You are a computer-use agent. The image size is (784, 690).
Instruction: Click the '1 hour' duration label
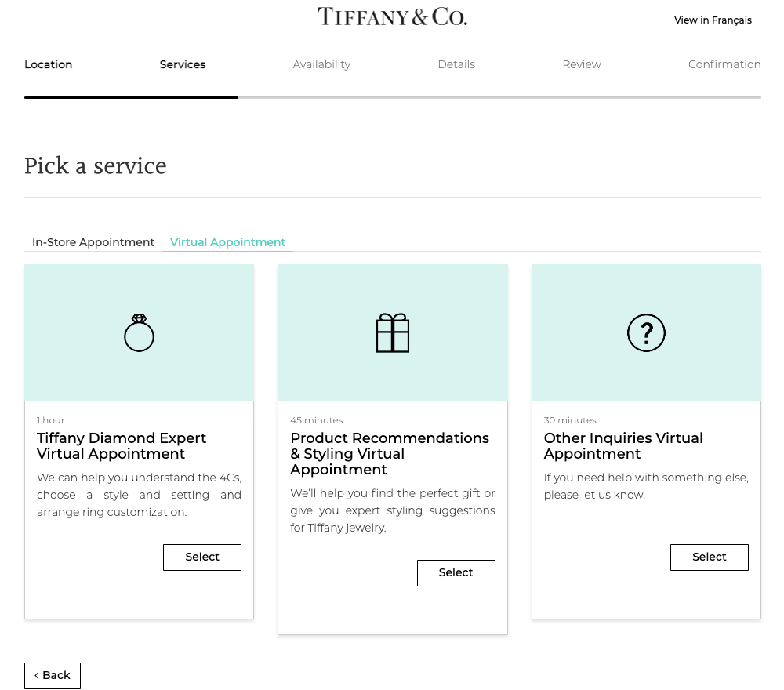pyautogui.click(x=50, y=420)
